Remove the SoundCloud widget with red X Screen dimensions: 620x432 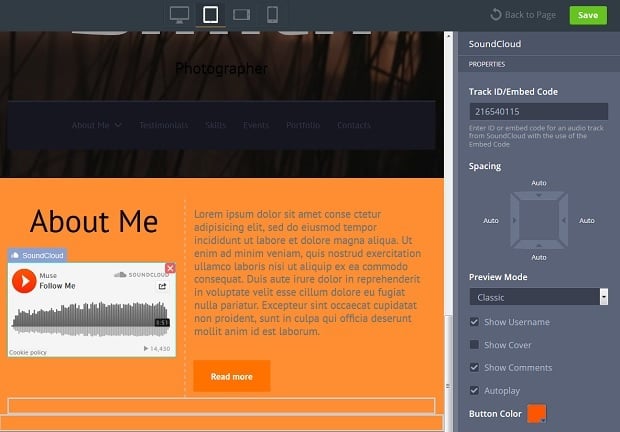point(170,268)
